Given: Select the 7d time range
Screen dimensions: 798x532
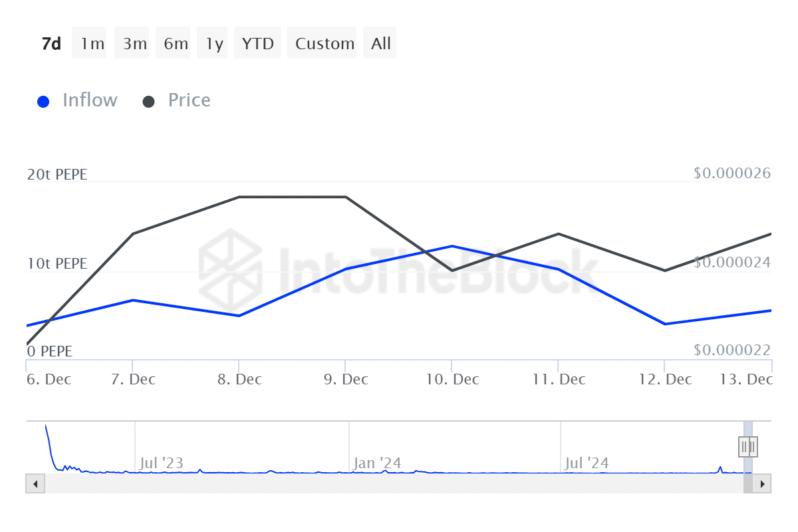Looking at the screenshot, I should tap(51, 44).
